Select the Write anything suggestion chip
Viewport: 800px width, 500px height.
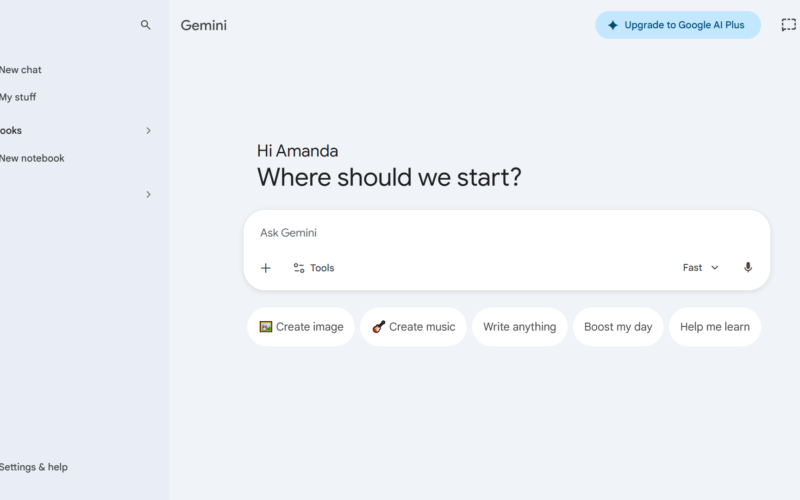click(x=519, y=327)
